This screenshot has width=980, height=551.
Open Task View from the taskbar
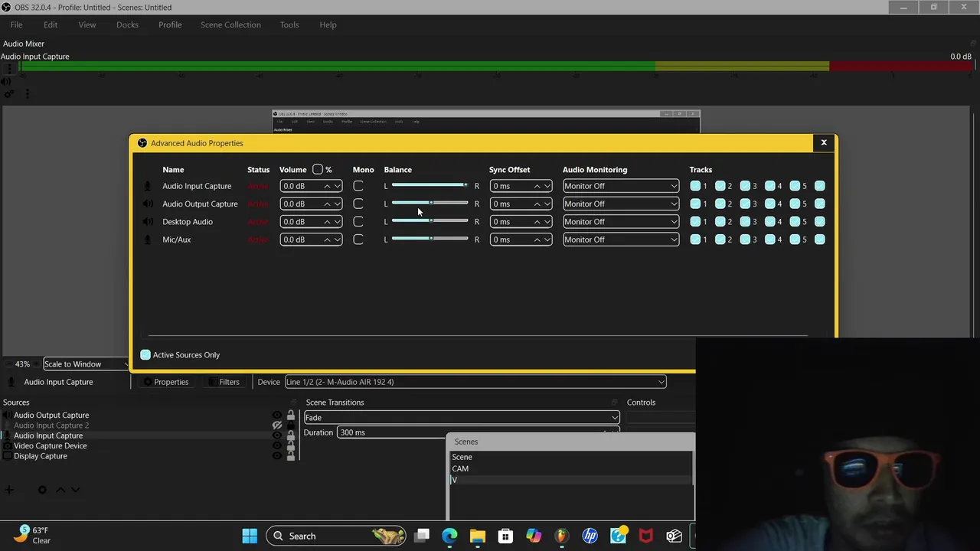click(x=422, y=536)
